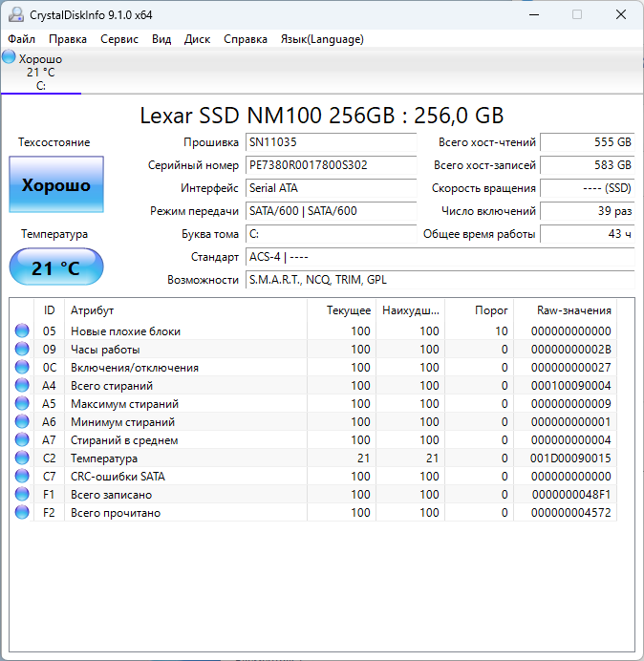Click status orb for Новые плохие блоки row
Screen dimensions: 644x661
click(x=22, y=331)
